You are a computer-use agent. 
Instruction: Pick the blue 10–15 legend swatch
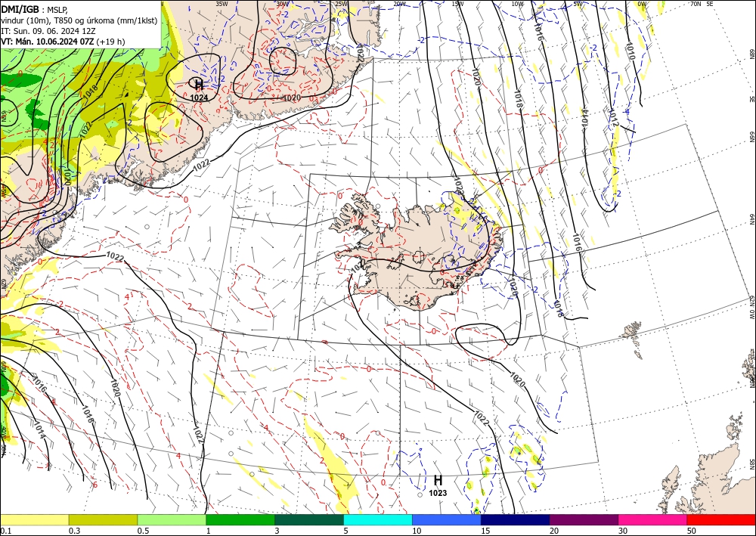(447, 519)
